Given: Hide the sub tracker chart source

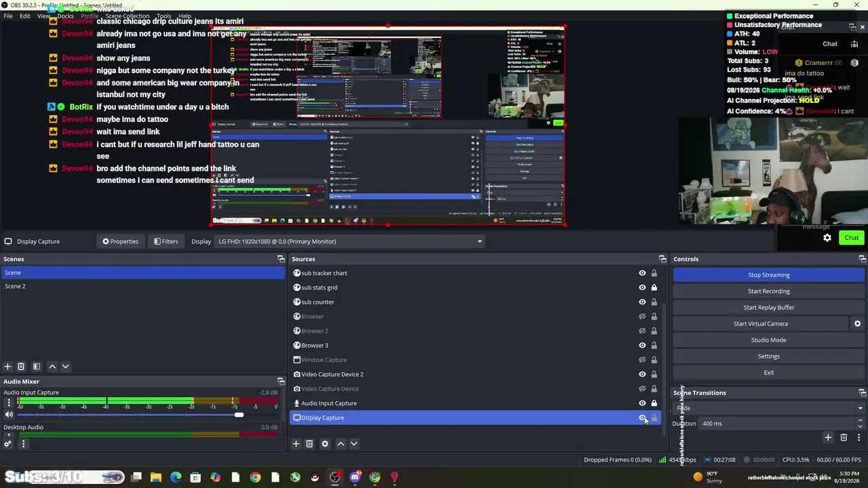Looking at the screenshot, I should [x=642, y=273].
